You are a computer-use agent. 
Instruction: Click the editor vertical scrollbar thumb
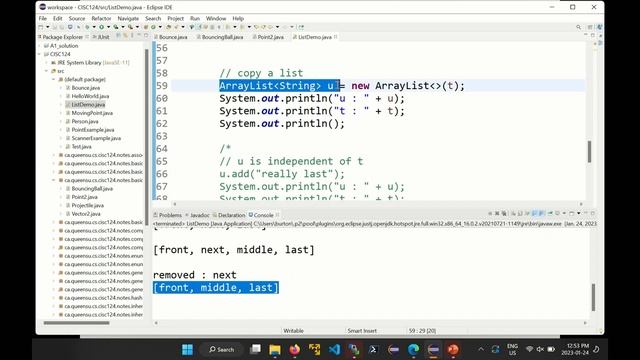pos(589,151)
